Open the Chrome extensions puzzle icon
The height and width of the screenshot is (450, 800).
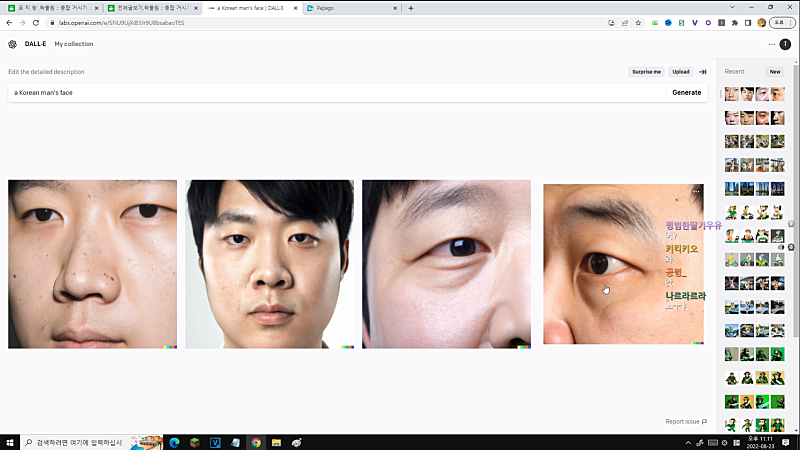(x=735, y=22)
